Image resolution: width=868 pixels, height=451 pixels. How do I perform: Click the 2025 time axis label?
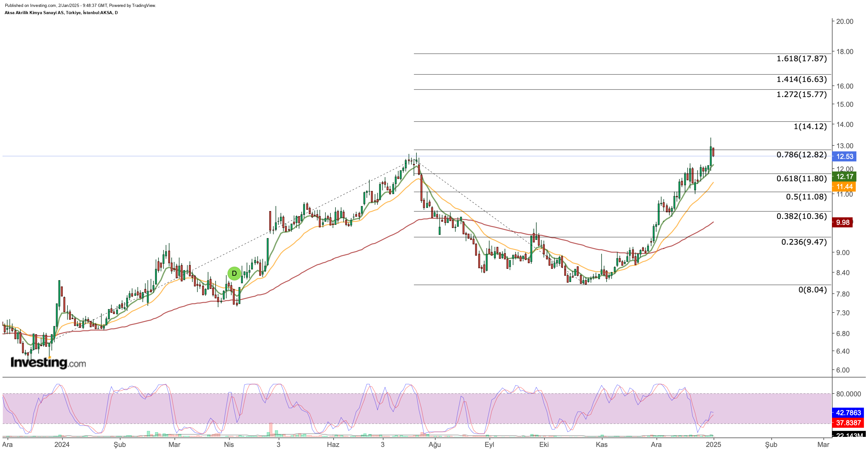(x=713, y=445)
